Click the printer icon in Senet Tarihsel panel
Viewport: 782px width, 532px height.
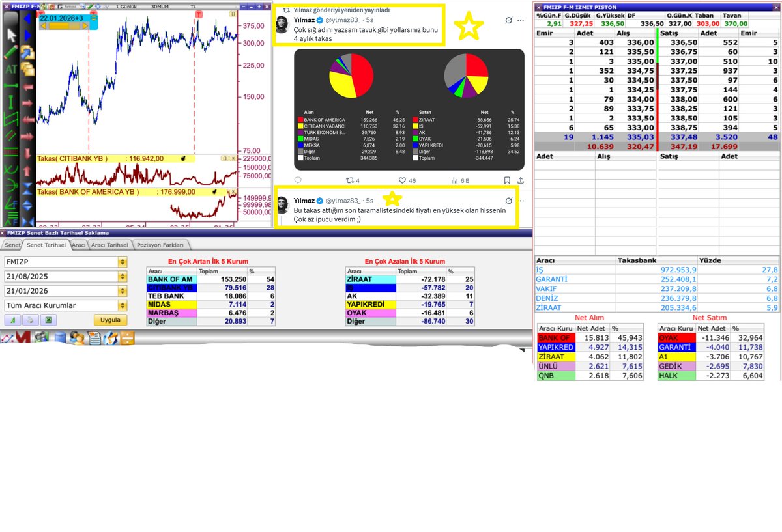(x=31, y=320)
